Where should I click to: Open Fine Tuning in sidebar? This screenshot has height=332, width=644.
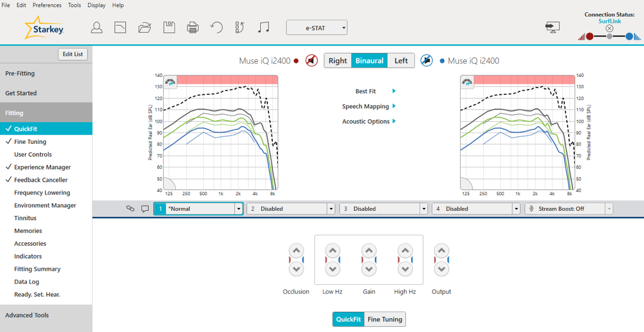[46, 142]
